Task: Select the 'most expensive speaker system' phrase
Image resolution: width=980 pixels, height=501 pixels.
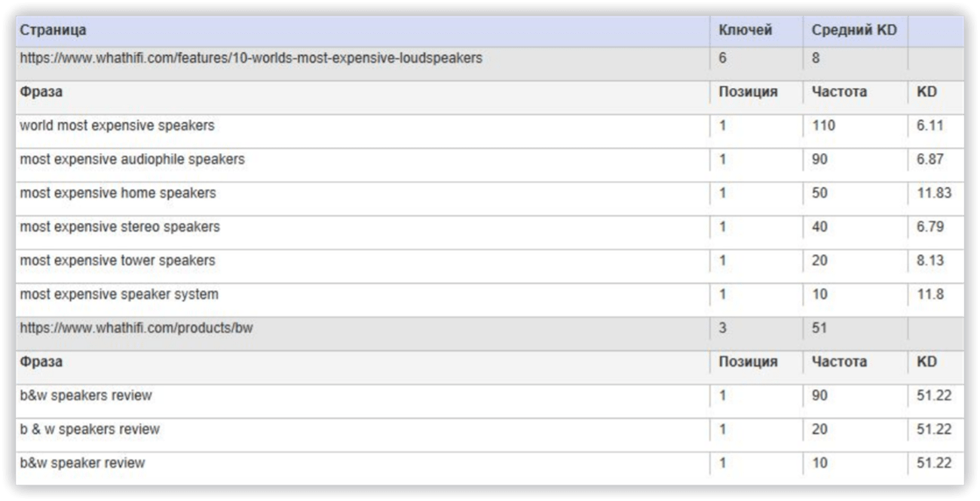Action: (119, 294)
